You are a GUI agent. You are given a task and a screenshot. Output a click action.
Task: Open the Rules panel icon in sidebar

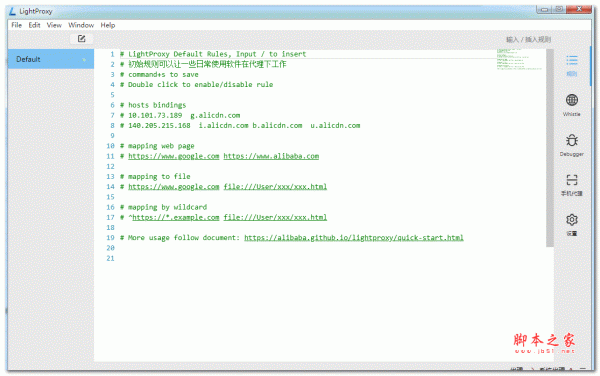[x=572, y=60]
